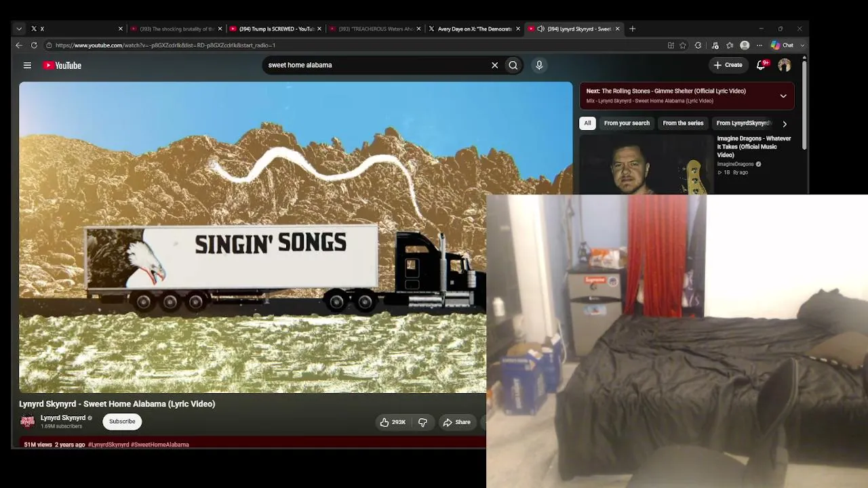Expand the Copilot sidebar dropdown arrow
Screen dimensions: 868x488
tap(802, 45)
